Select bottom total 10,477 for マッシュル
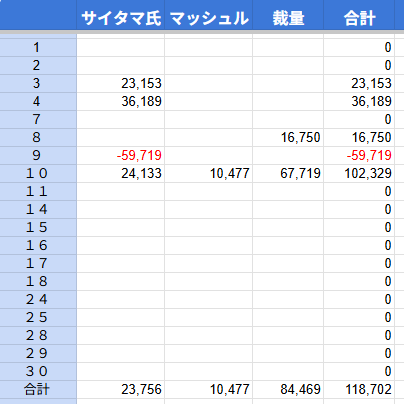The width and height of the screenshot is (404, 404). click(x=209, y=389)
